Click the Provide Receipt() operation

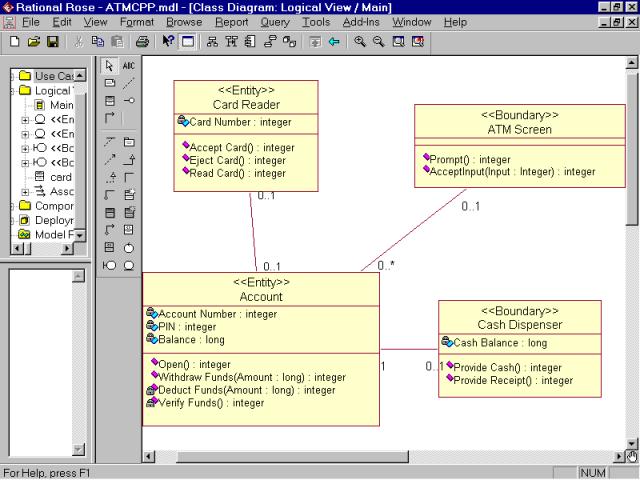pos(513,380)
